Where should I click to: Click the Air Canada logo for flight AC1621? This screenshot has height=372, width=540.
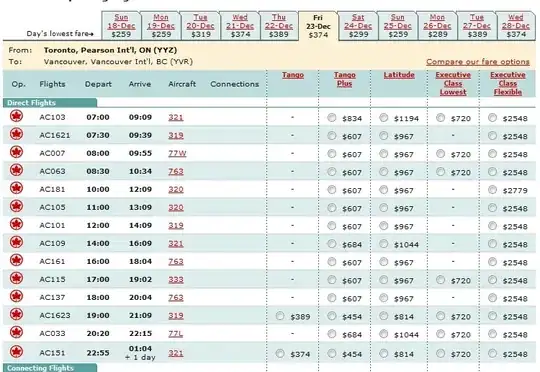16,134
